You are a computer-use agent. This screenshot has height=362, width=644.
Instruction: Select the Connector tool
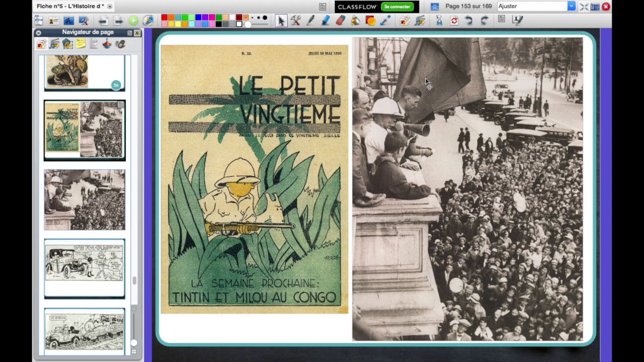click(385, 21)
